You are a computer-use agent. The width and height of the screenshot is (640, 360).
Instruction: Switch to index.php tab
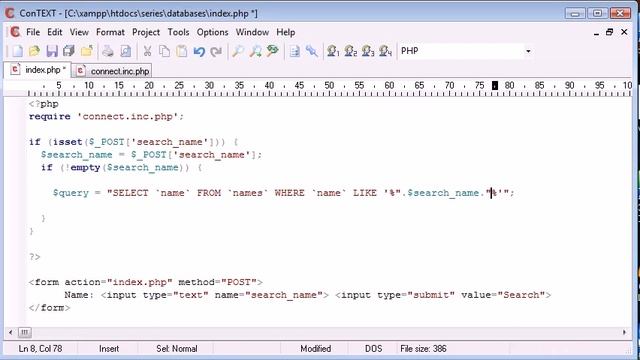click(38, 70)
